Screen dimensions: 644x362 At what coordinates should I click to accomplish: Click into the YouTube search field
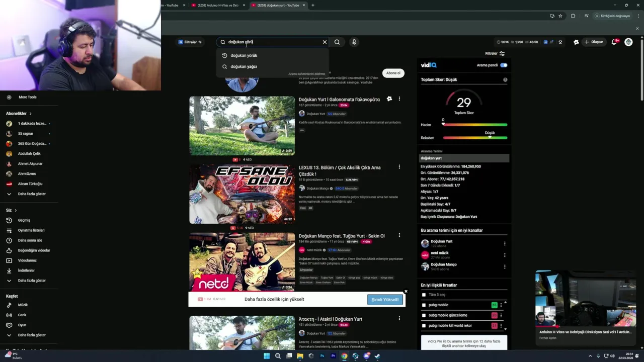pyautogui.click(x=272, y=42)
